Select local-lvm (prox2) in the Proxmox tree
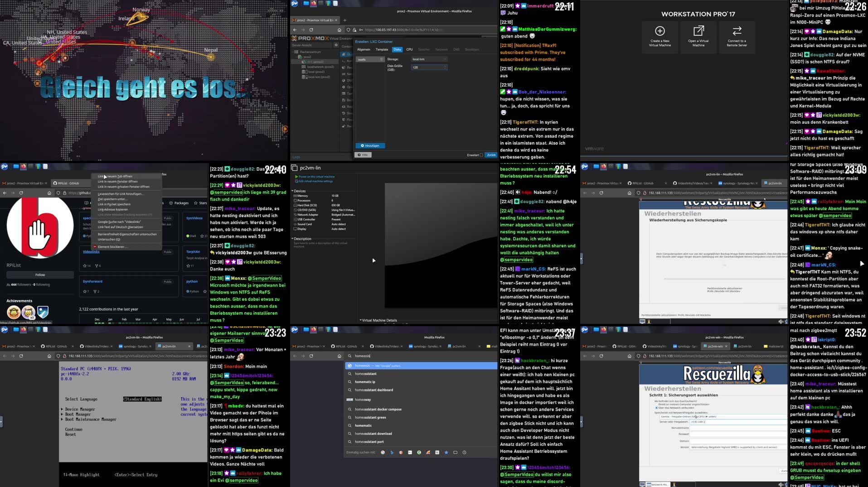The width and height of the screenshot is (868, 487). tap(319, 77)
